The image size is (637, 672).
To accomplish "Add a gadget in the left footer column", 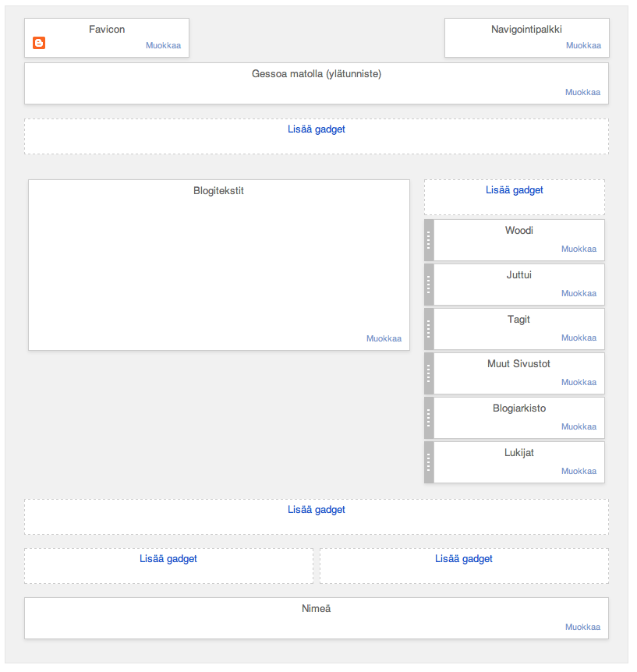I will (x=168, y=558).
